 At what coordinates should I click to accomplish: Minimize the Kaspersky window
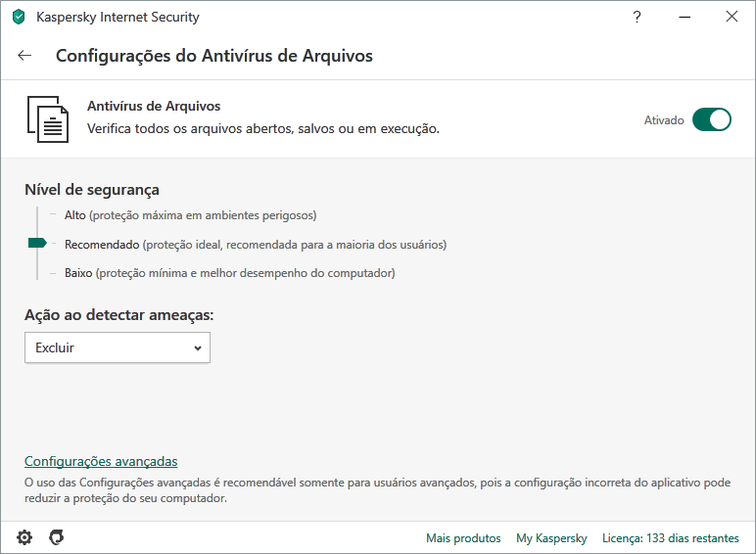(685, 17)
